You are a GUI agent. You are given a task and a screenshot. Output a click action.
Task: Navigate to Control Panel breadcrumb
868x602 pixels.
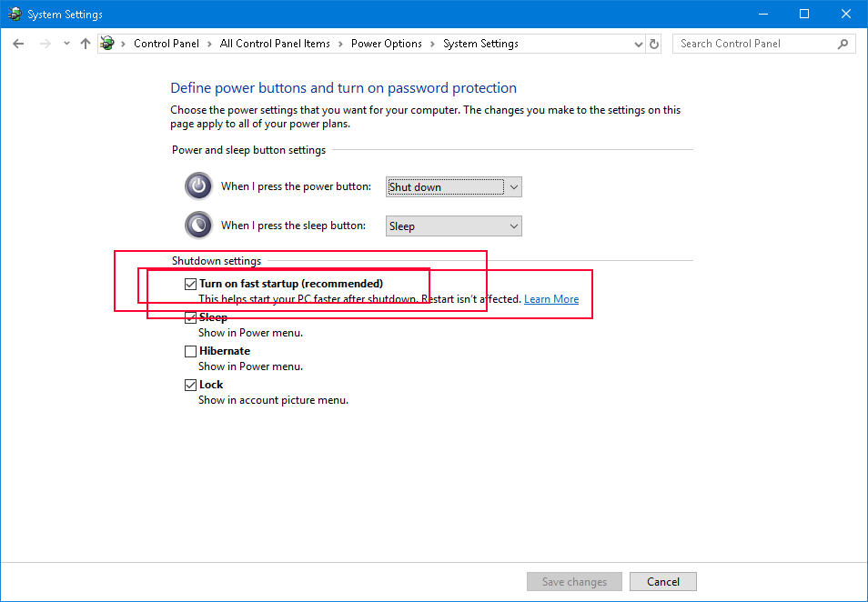coord(167,44)
